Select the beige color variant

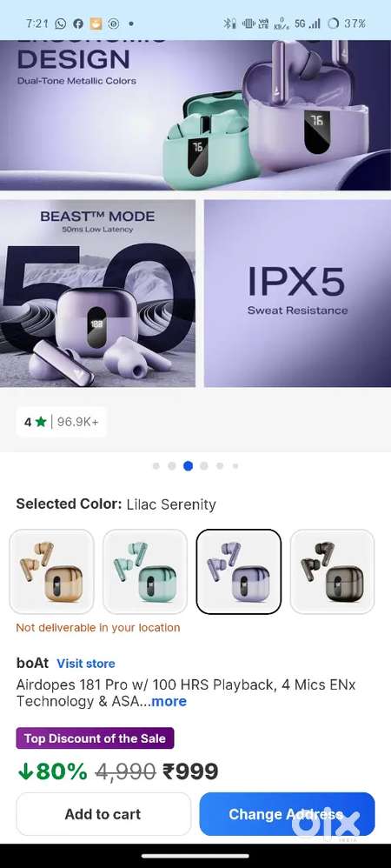[x=51, y=571]
